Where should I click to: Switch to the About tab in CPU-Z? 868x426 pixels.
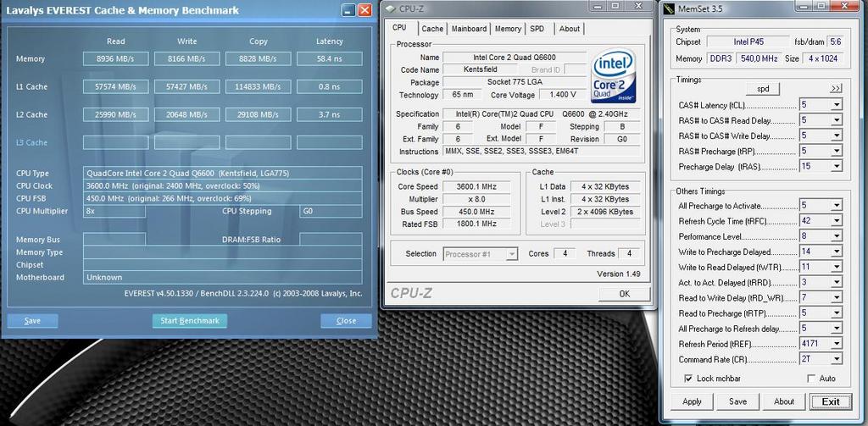point(569,29)
